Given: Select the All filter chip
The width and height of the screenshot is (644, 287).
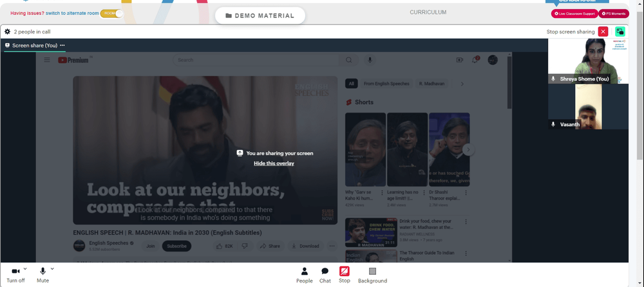Looking at the screenshot, I should 351,84.
